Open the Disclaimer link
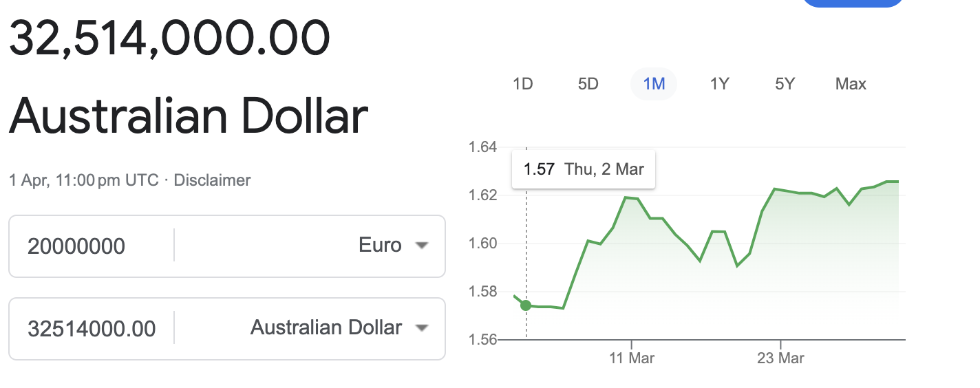Screen dimensions: 980x388 coord(212,180)
